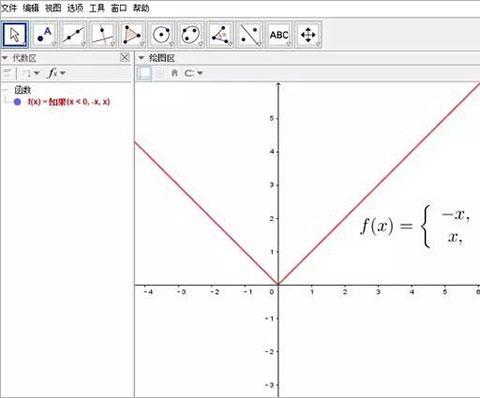Open the fx dropdown in algebra panel
This screenshot has width=480, height=398.
click(x=57, y=73)
